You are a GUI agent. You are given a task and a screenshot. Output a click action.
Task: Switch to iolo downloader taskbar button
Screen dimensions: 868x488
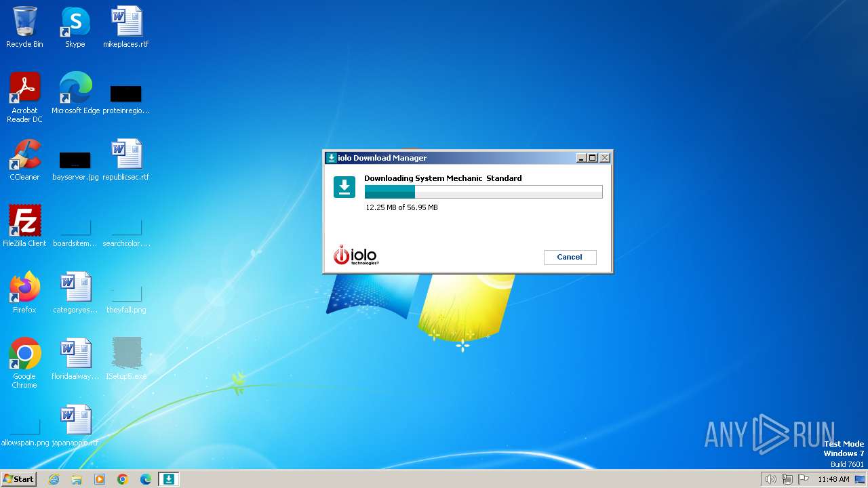[169, 479]
